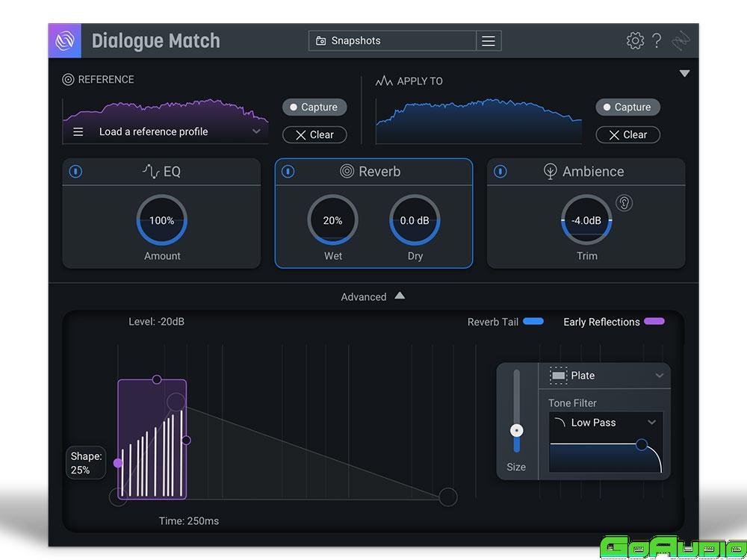Click the Reverb module header
Image resolution: width=747 pixels, height=560 pixels.
coord(374,172)
